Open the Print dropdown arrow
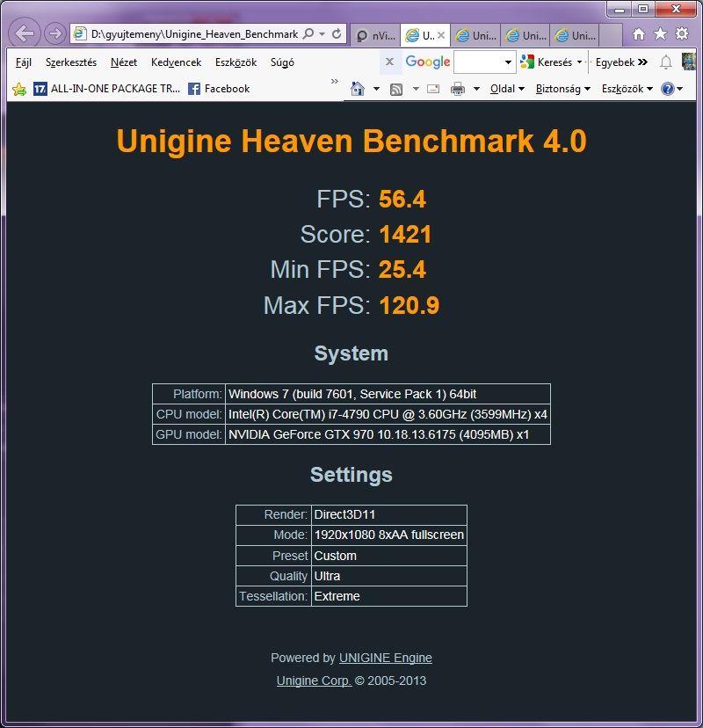Screen dimensions: 703x728 tap(476, 89)
